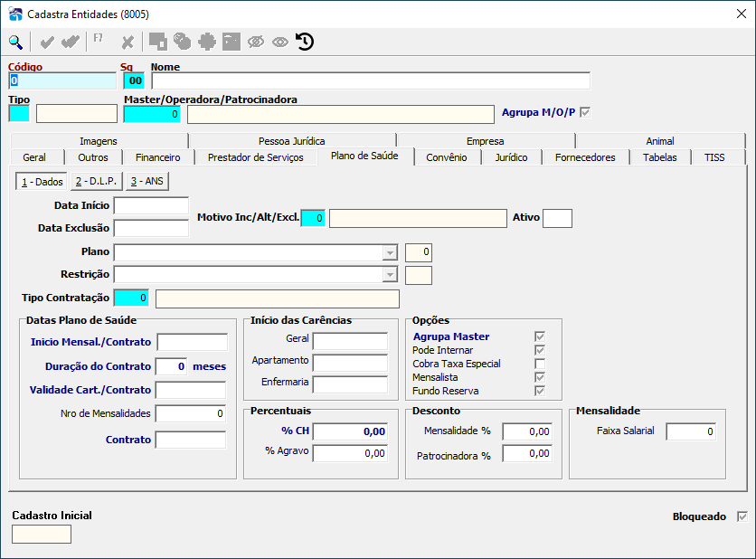Click the crossed-out eye toolbar icon
The width and height of the screenshot is (756, 559).
tap(256, 42)
